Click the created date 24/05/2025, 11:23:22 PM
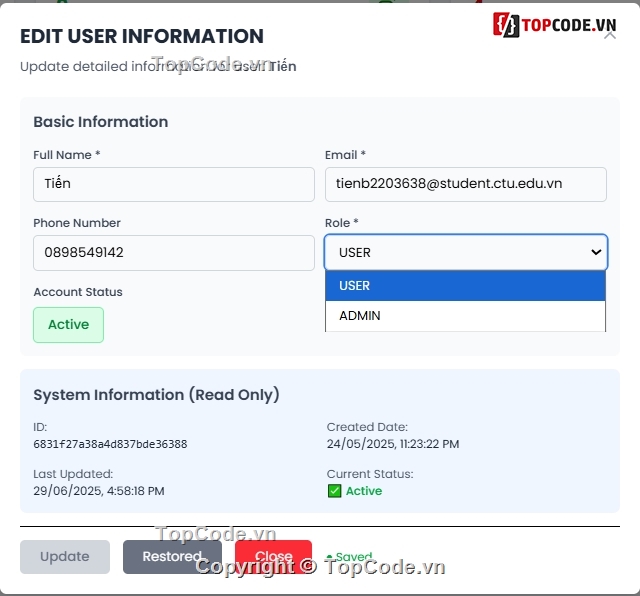The image size is (640, 596). pyautogui.click(x=393, y=444)
